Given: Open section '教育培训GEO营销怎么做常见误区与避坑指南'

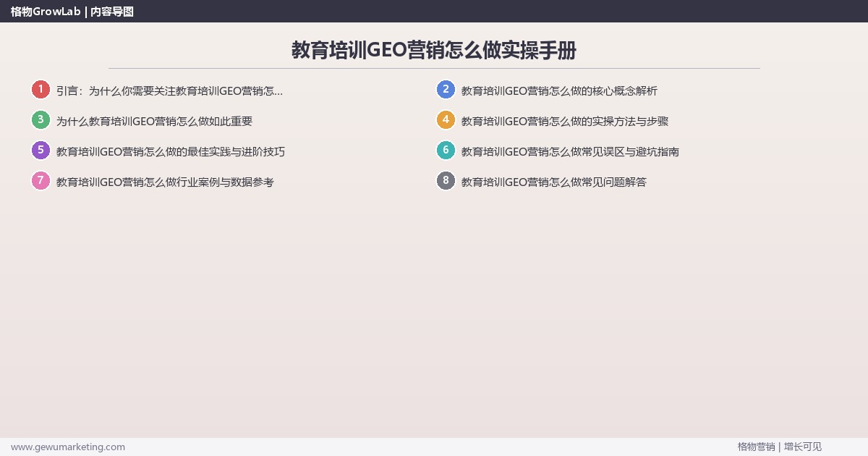Looking at the screenshot, I should click(x=570, y=152).
